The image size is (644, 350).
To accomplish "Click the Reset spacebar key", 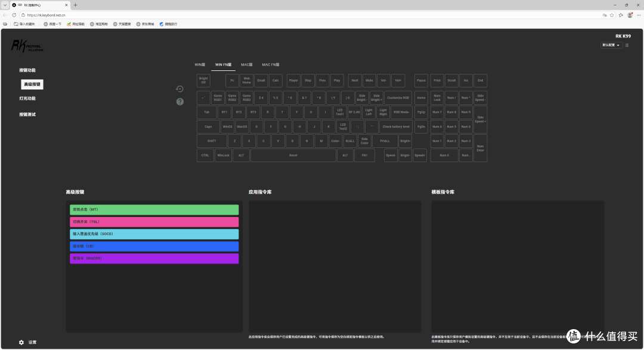I will pos(293,155).
